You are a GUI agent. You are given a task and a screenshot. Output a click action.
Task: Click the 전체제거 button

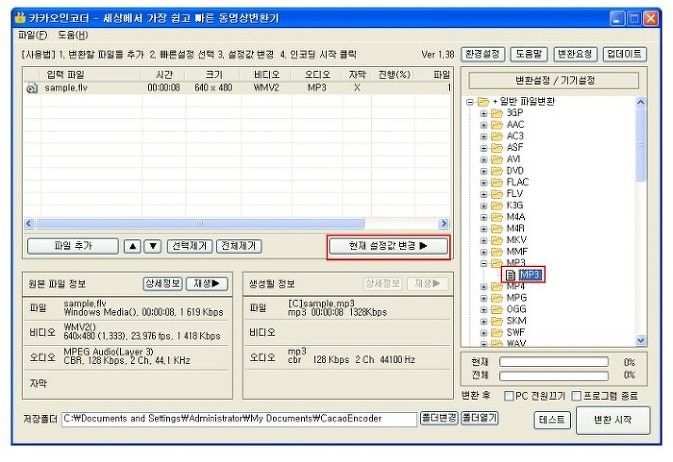239,246
